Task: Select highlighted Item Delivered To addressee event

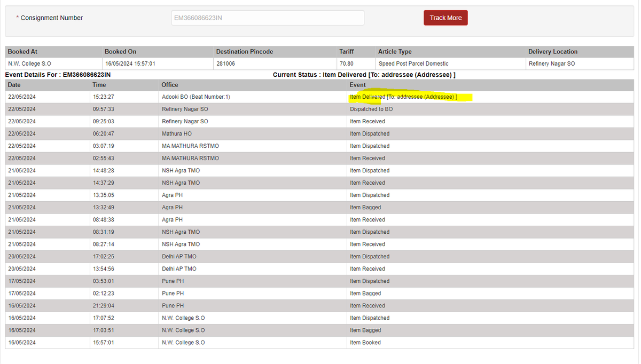Action: click(x=403, y=97)
